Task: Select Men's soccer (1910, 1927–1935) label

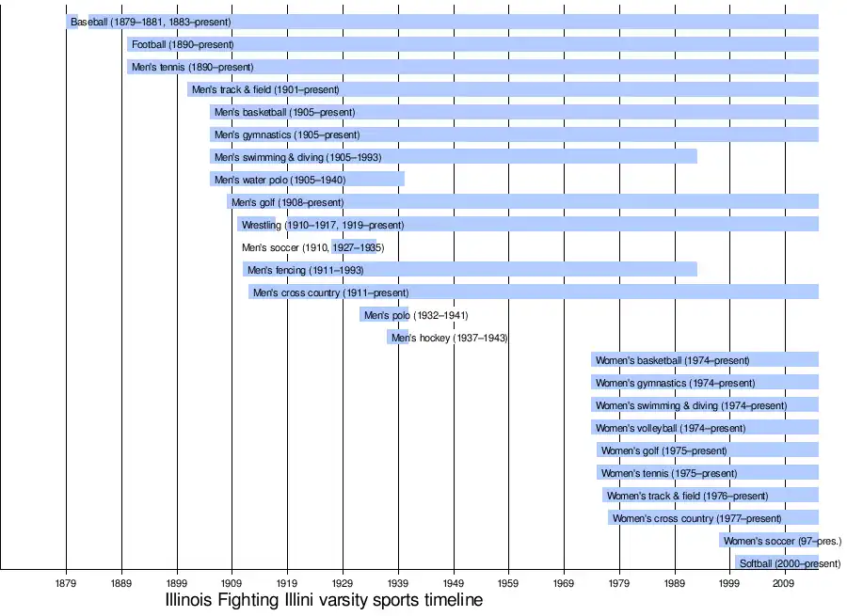Action: pyautogui.click(x=312, y=247)
